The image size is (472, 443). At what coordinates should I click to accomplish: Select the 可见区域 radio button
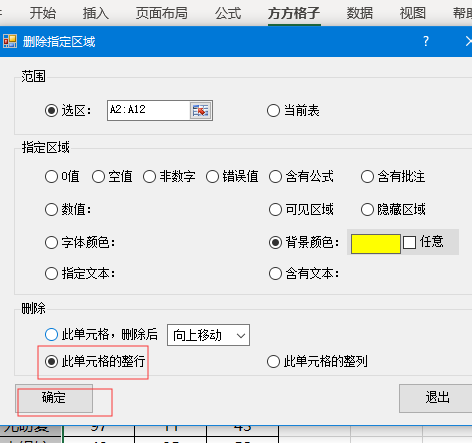click(x=275, y=210)
